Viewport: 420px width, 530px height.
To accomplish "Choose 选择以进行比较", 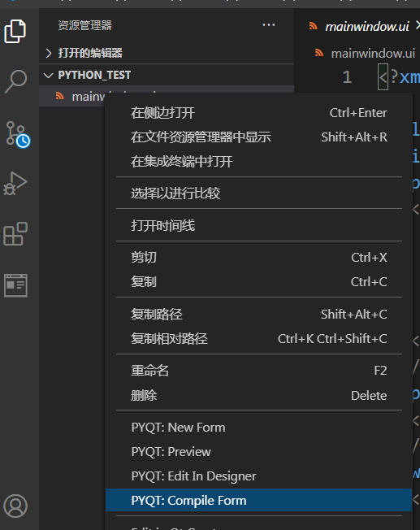I will pos(258,193).
